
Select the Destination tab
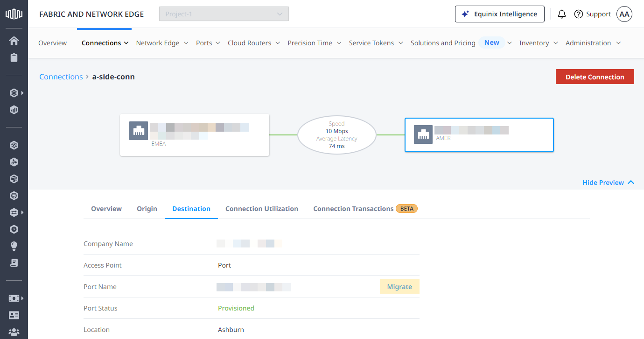click(191, 209)
